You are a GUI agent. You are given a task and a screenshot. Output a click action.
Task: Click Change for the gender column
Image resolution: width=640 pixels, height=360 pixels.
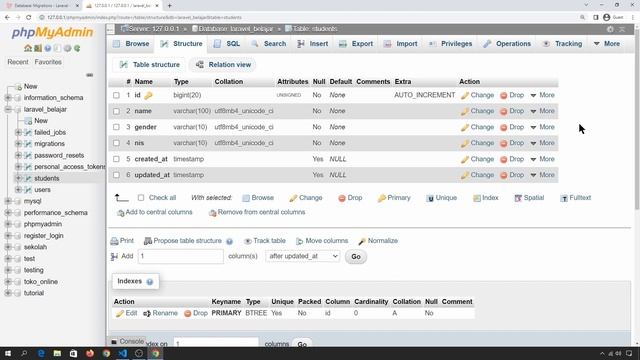(477, 127)
